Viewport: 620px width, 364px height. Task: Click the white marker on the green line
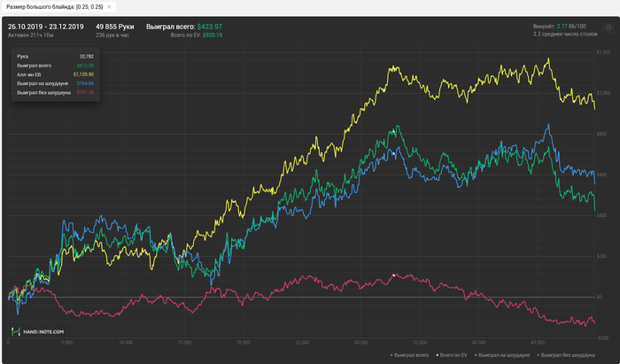pos(393,132)
